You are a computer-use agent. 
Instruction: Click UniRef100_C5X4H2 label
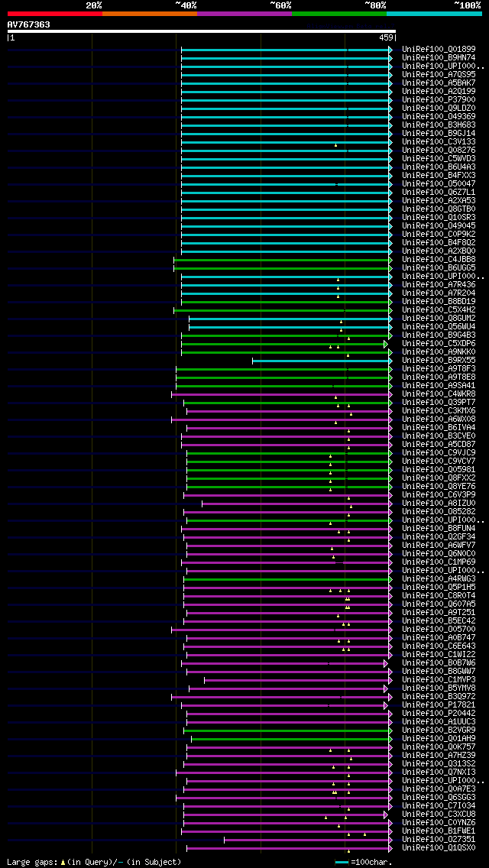pyautogui.click(x=439, y=310)
